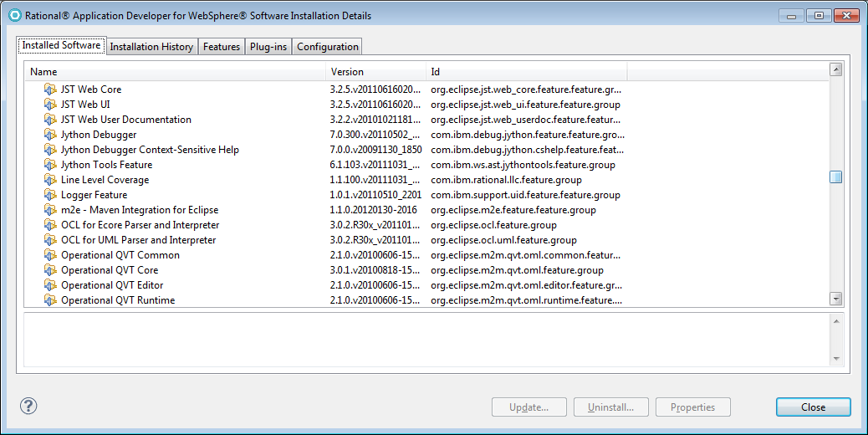Click the OCL for UML Parser icon
Viewport: 868px width, 435px height.
(50, 240)
